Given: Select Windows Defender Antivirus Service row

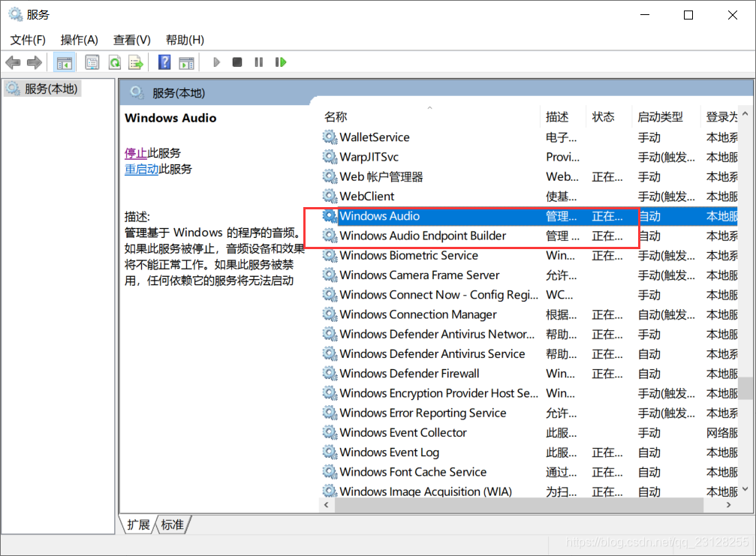Looking at the screenshot, I should coord(529,354).
